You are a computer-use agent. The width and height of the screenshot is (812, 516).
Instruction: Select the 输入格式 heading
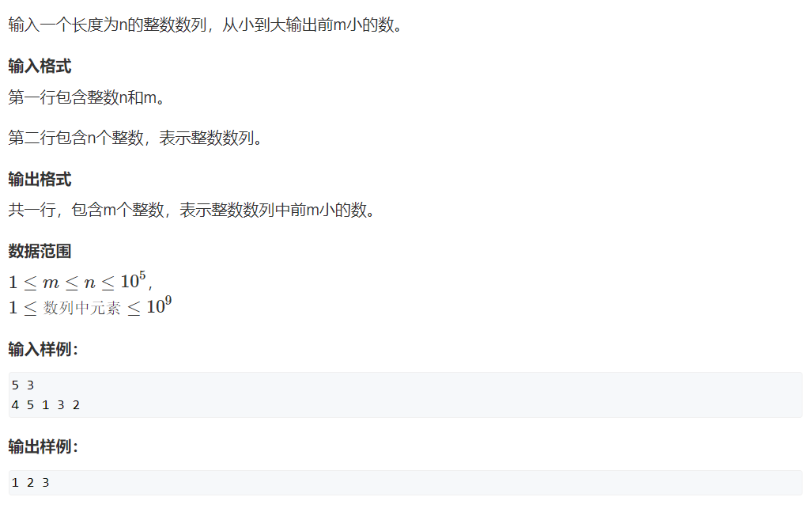(x=40, y=66)
